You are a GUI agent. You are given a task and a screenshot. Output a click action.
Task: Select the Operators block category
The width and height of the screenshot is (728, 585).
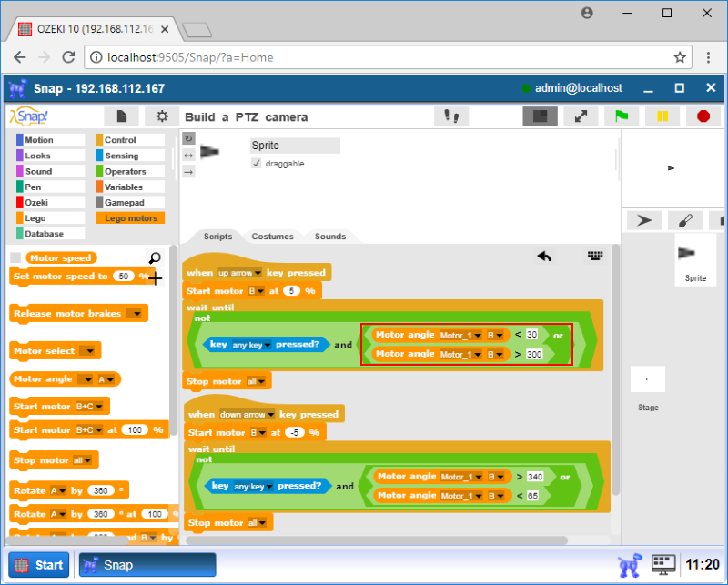(x=130, y=171)
